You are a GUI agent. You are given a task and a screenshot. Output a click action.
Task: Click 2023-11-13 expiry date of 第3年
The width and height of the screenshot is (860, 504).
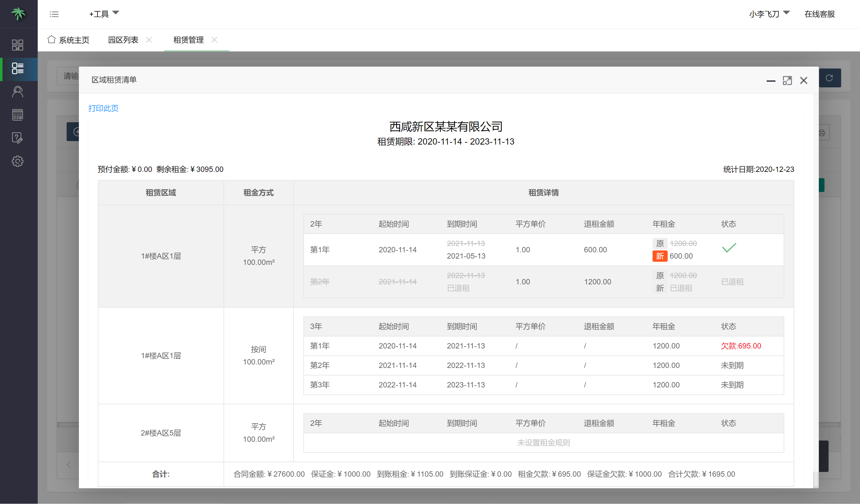click(x=466, y=385)
